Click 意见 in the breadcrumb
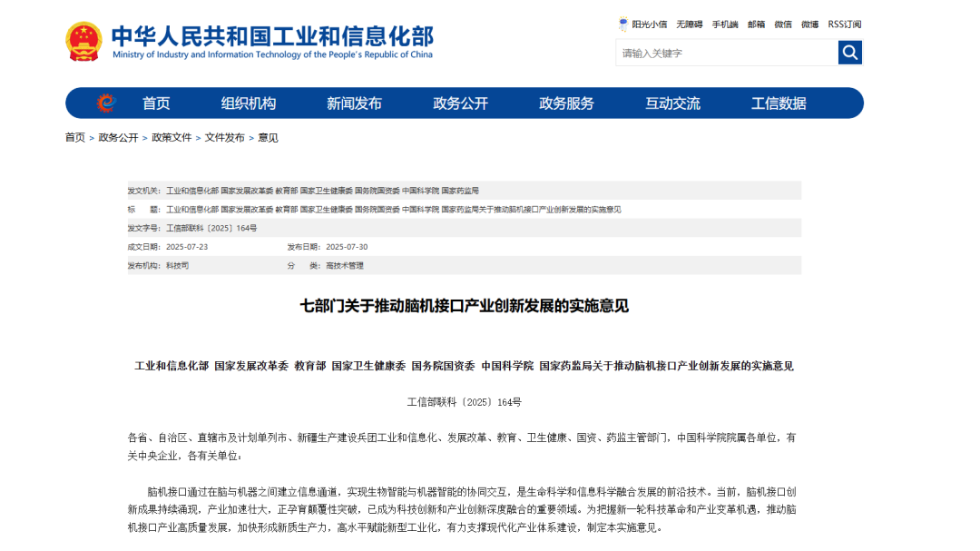The image size is (980, 551). pyautogui.click(x=268, y=138)
